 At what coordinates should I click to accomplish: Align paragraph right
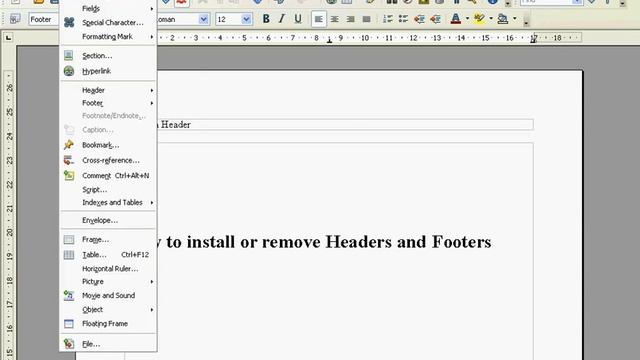[350, 19]
